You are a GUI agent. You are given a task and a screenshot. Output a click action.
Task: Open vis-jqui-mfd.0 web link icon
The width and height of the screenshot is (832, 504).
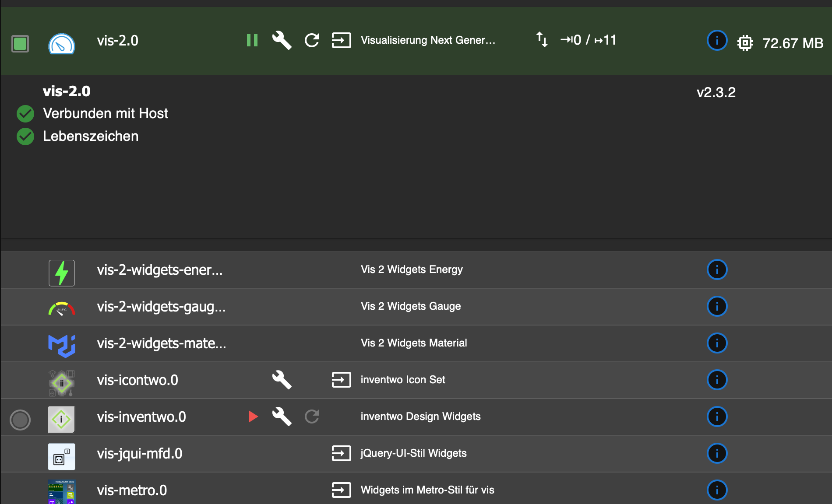point(341,453)
